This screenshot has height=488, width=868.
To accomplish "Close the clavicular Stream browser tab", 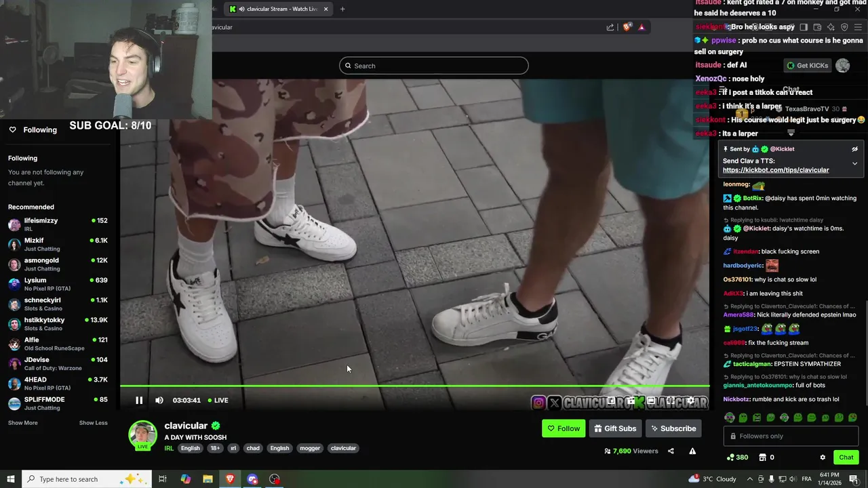I will tap(325, 9).
